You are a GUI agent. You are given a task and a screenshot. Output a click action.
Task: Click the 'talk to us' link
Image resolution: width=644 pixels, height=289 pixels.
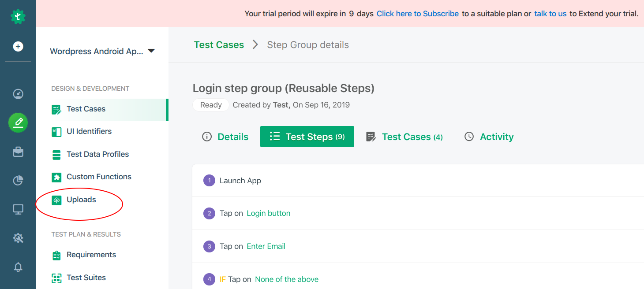click(x=550, y=14)
